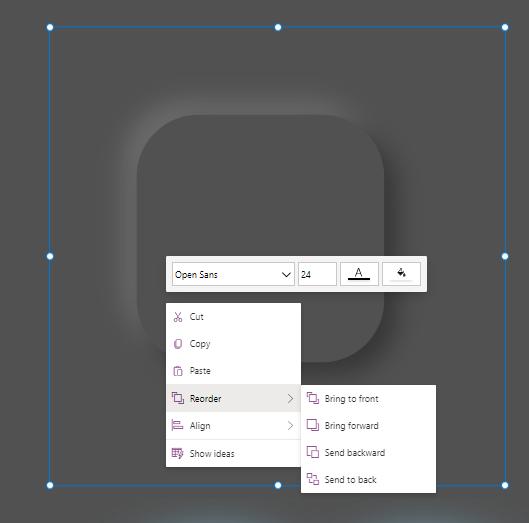The height and width of the screenshot is (523, 529).
Task: Click the top-left selection handle
Action: coord(50,27)
